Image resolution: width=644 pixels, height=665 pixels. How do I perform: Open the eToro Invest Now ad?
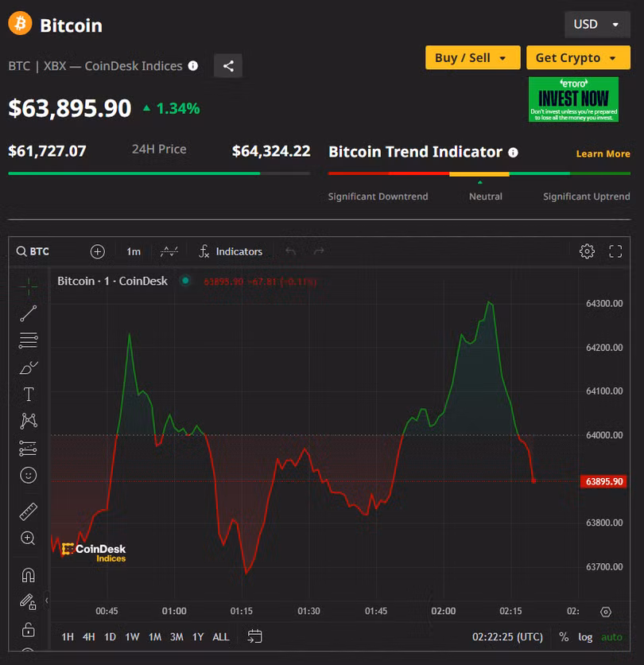pyautogui.click(x=573, y=99)
